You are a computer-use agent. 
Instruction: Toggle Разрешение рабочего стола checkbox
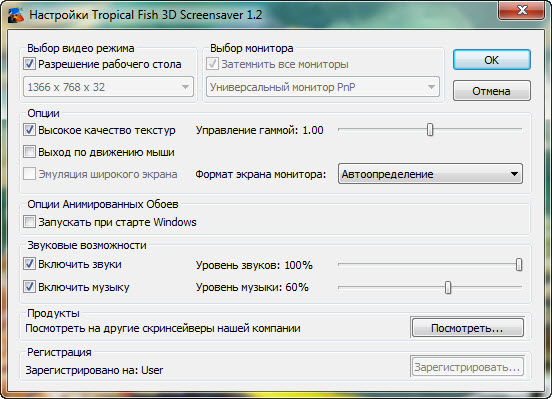pos(29,64)
